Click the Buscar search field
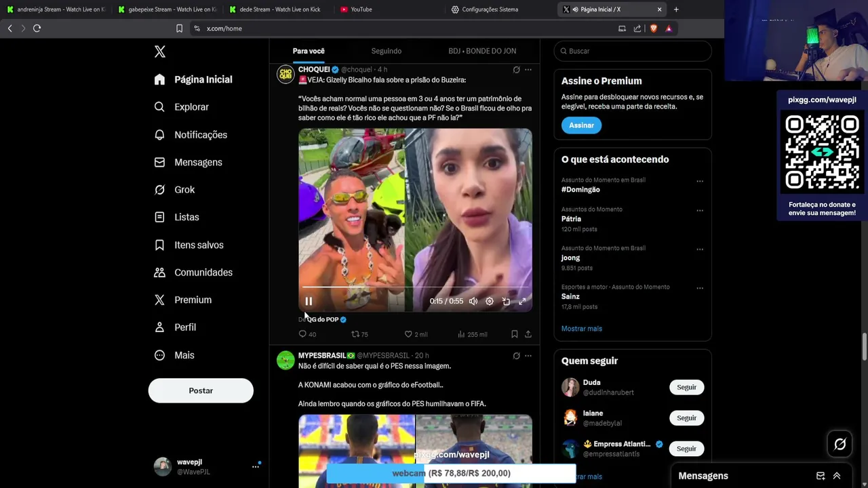The image size is (868, 488). [x=633, y=51]
